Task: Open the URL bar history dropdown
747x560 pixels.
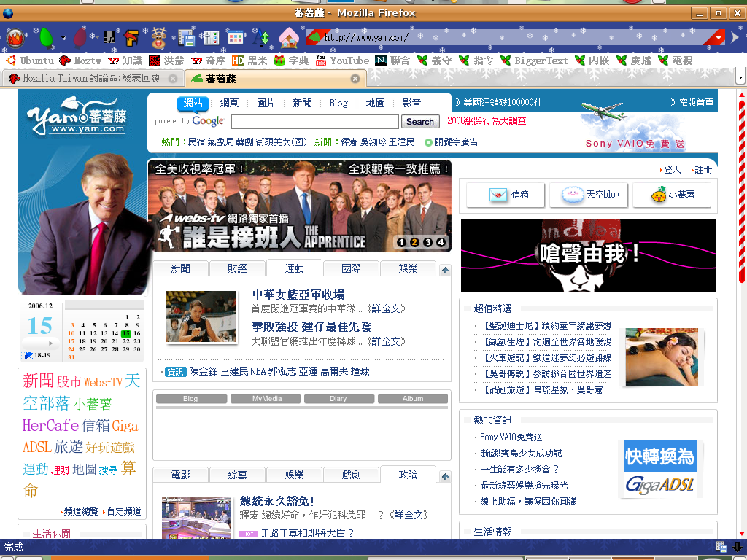Action: point(719,38)
